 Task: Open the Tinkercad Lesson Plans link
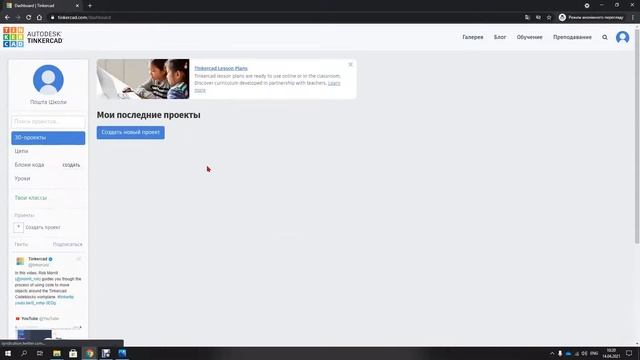(x=221, y=68)
